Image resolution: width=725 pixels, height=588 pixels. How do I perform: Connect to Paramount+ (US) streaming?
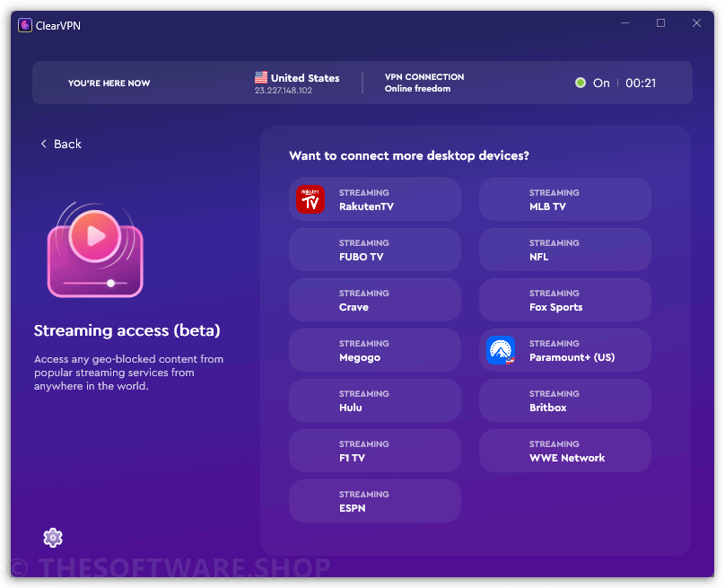point(565,350)
